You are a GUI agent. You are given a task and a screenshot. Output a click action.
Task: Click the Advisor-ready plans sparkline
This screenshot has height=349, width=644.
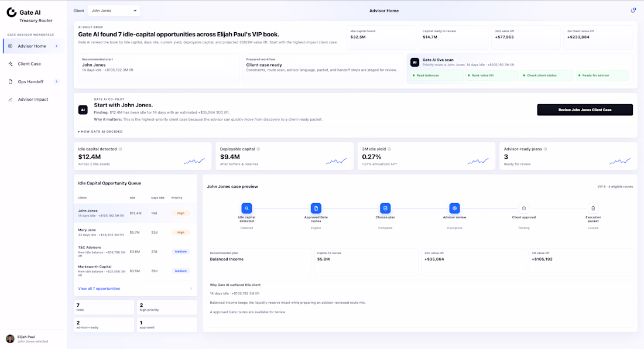pos(620,162)
